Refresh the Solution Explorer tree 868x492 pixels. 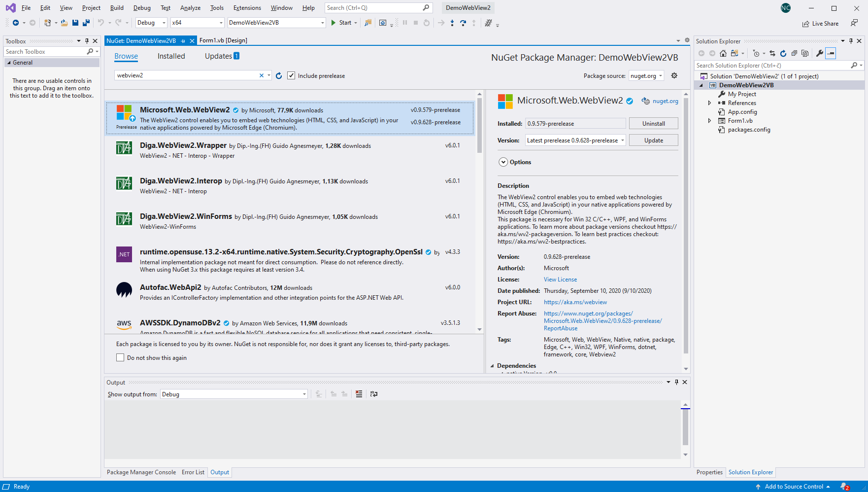(x=783, y=53)
